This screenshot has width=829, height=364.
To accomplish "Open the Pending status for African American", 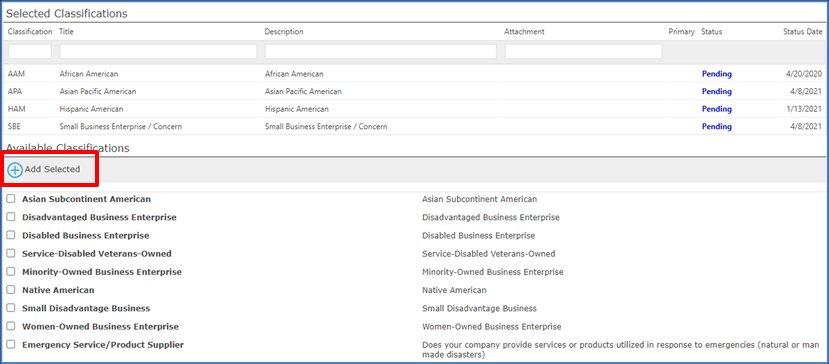I will tap(716, 74).
